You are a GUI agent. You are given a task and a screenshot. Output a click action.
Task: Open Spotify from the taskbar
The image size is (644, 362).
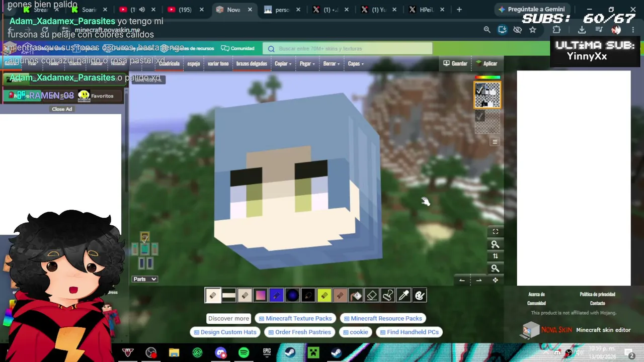click(244, 352)
